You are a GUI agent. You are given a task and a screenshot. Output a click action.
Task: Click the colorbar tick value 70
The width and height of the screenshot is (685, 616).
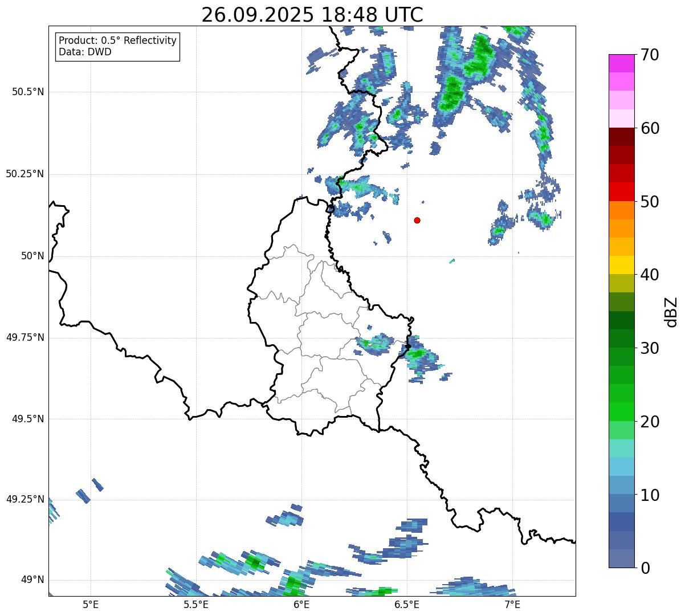tap(650, 55)
